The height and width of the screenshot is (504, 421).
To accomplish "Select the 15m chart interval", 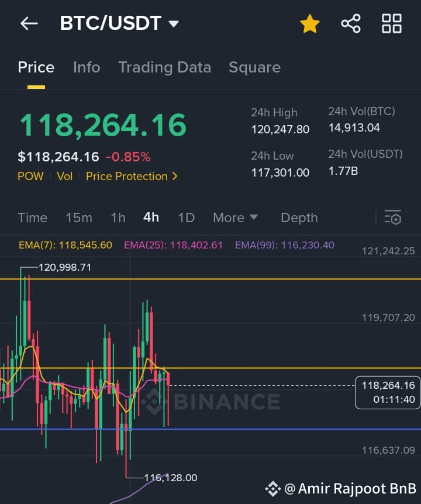I will tap(79, 218).
